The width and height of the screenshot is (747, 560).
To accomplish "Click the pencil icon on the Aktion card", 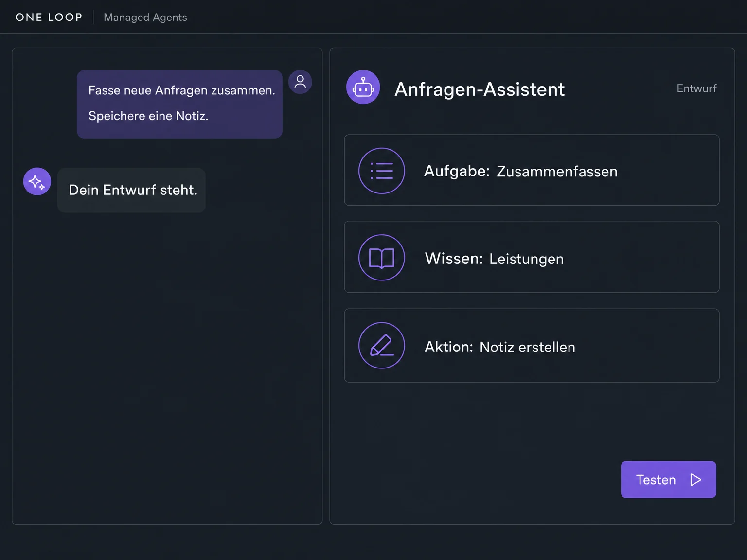I will point(382,346).
